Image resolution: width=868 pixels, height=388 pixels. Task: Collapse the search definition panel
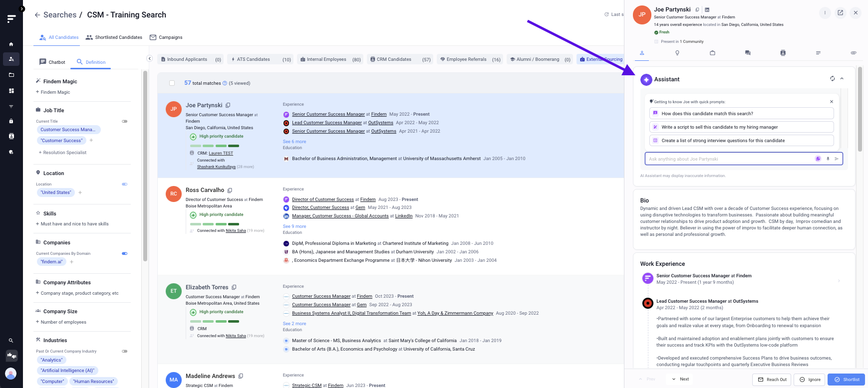click(x=149, y=58)
